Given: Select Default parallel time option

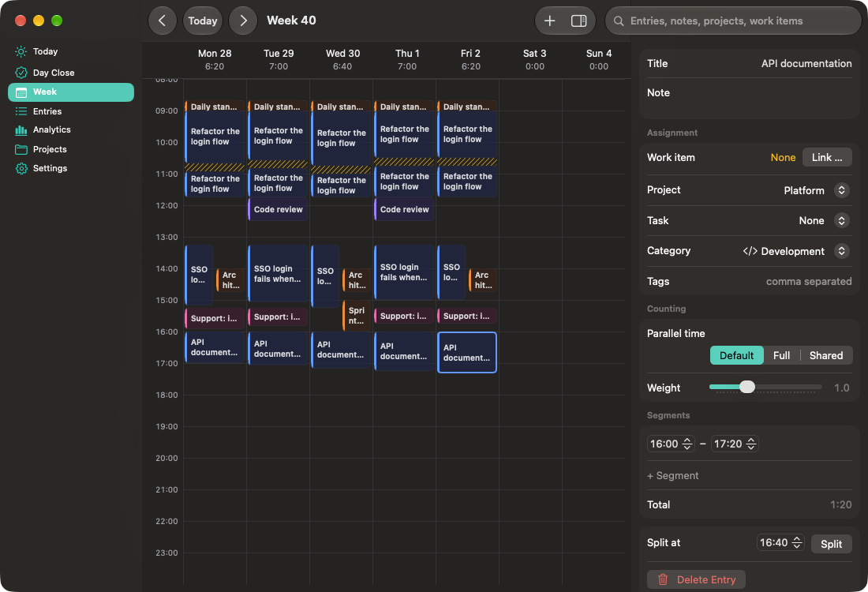Looking at the screenshot, I should pos(736,355).
